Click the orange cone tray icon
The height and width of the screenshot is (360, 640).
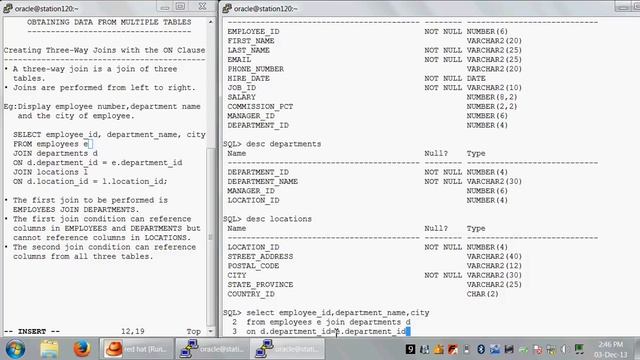coord(439,349)
